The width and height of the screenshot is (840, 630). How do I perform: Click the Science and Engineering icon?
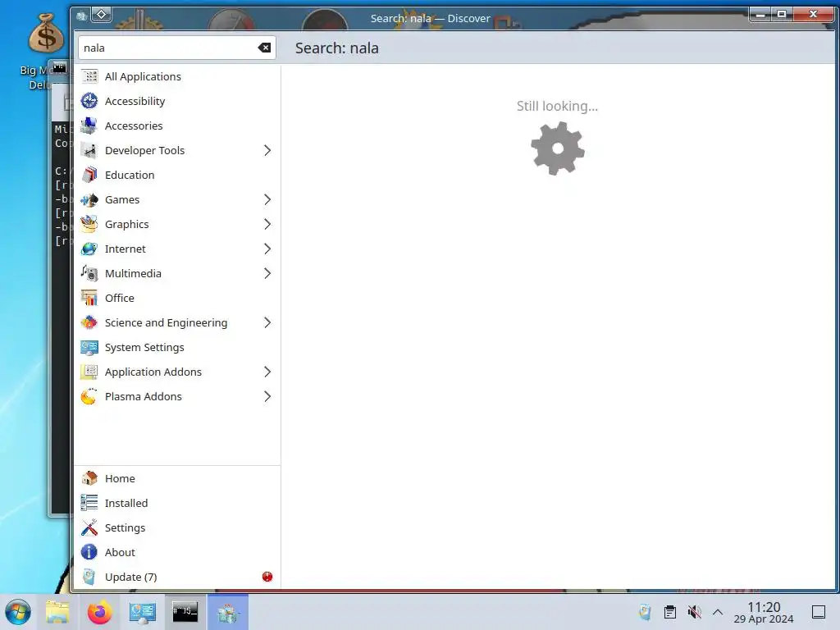tap(89, 323)
